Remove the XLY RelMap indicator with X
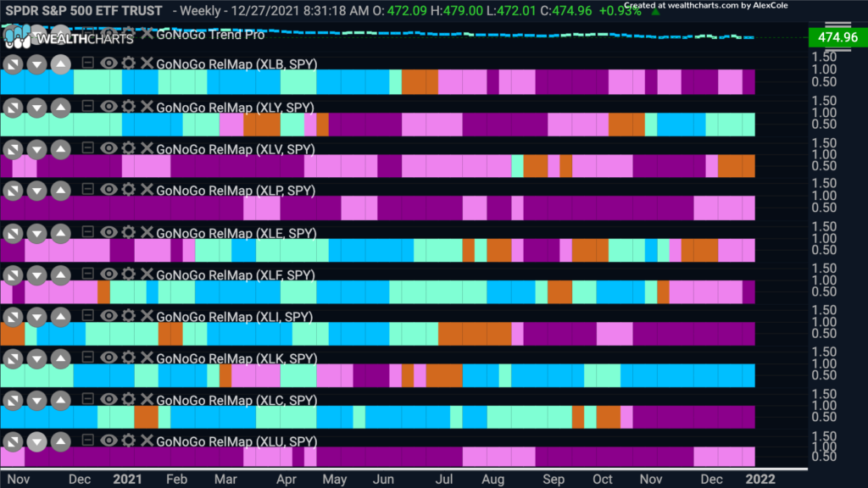 coord(147,106)
